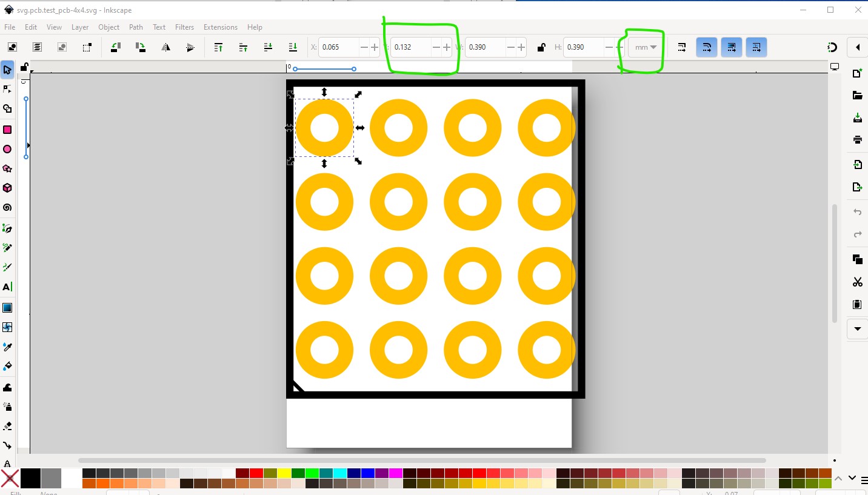Screen dimensions: 868x495
Task: Choose the Node editing tool
Action: 7,89
